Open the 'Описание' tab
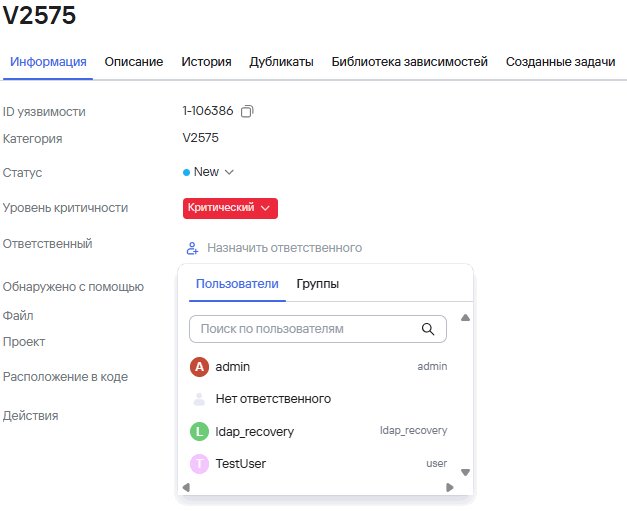 [x=134, y=62]
